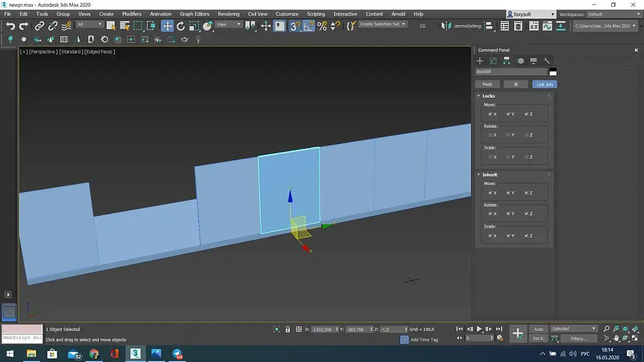The width and height of the screenshot is (644, 362).
Task: Click the object color swatch beside Box008
Action: click(553, 72)
